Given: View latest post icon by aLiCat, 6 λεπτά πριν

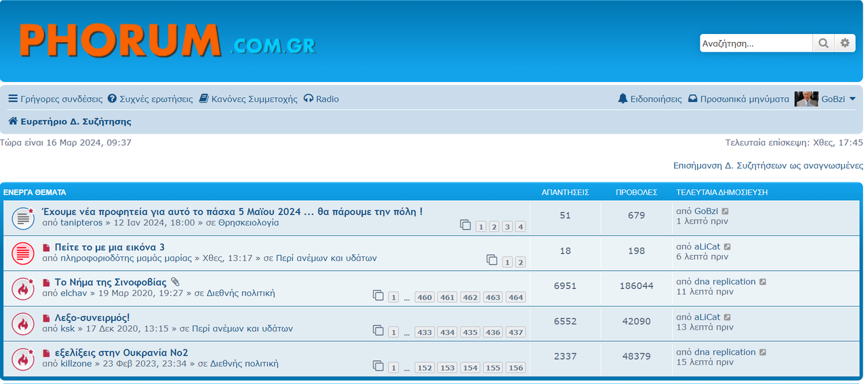Looking at the screenshot, I should [x=727, y=247].
